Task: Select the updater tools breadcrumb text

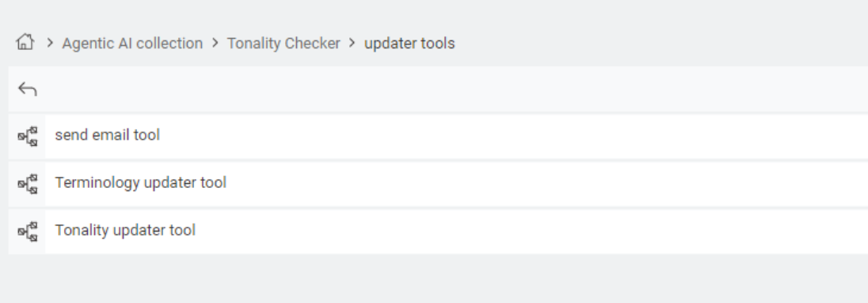Action: (x=409, y=43)
